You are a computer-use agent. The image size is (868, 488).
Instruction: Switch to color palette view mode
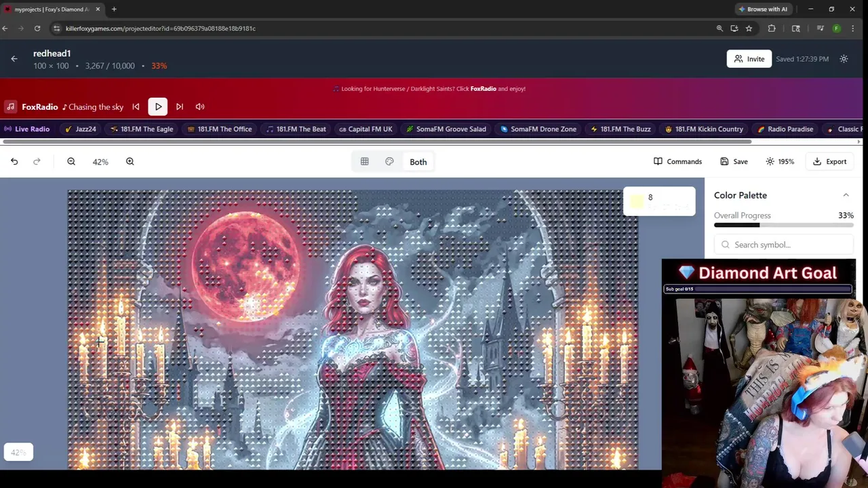coord(389,161)
